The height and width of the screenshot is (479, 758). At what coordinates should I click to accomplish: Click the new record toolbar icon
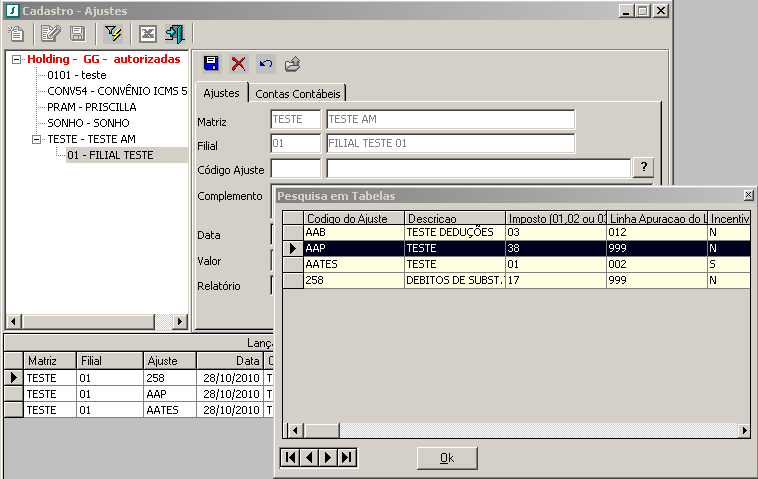tap(16, 34)
